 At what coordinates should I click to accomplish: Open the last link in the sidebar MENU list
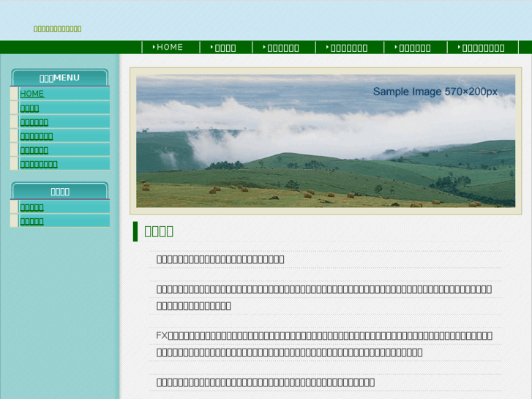click(x=39, y=164)
